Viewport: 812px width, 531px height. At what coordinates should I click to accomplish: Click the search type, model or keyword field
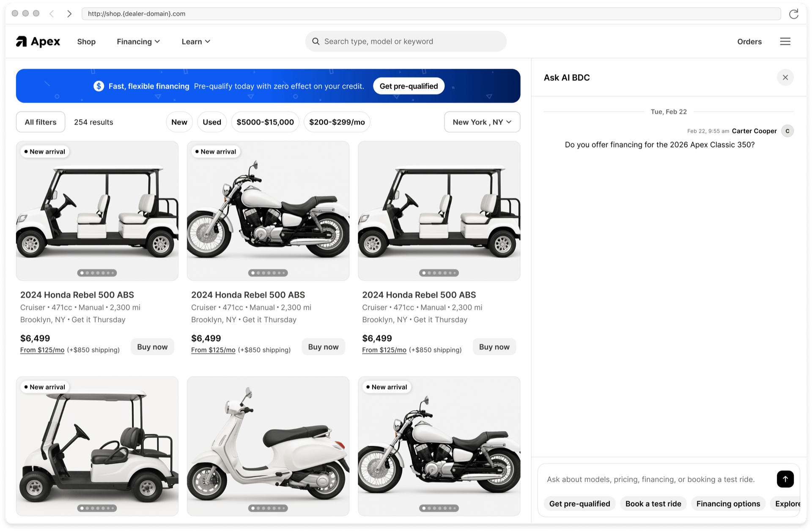tap(406, 41)
